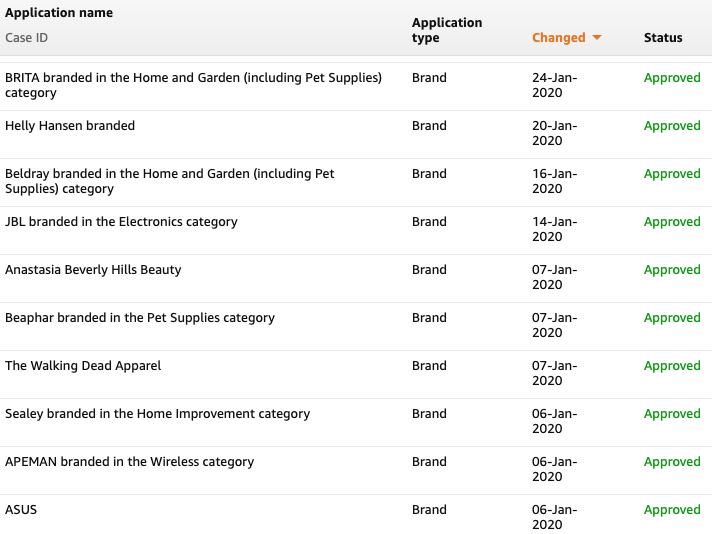Open the Helly Hansen branded application
Screen dimensions: 712x534
70,126
